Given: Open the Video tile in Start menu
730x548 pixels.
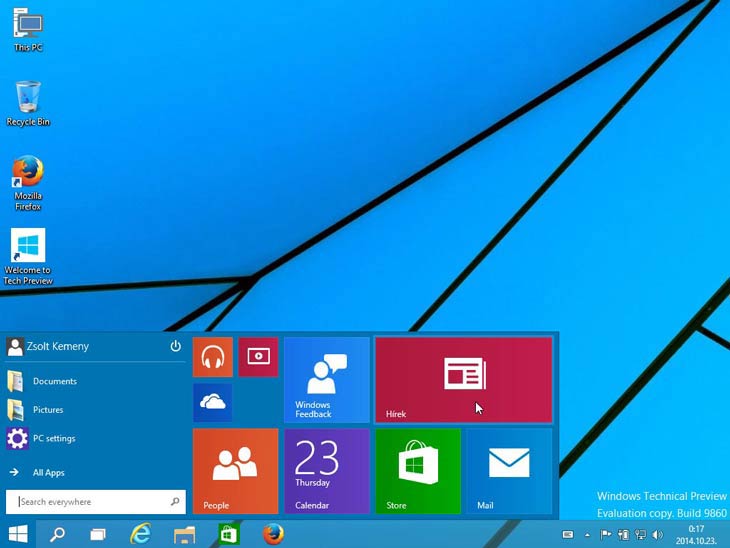Looking at the screenshot, I should tap(258, 357).
